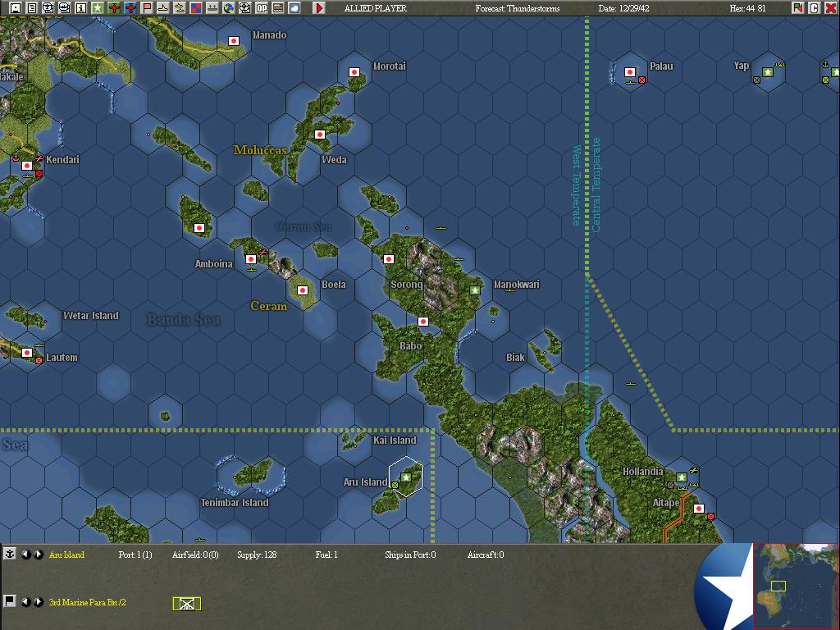Click right arrow beside 3rd Marine Para Bn
The height and width of the screenshot is (630, 840).
click(39, 601)
